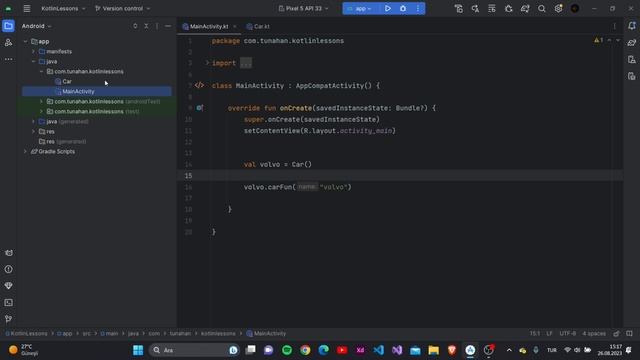Open Running Devices icon in right sidebar
The width and height of the screenshot is (640, 360).
(x=632, y=76)
